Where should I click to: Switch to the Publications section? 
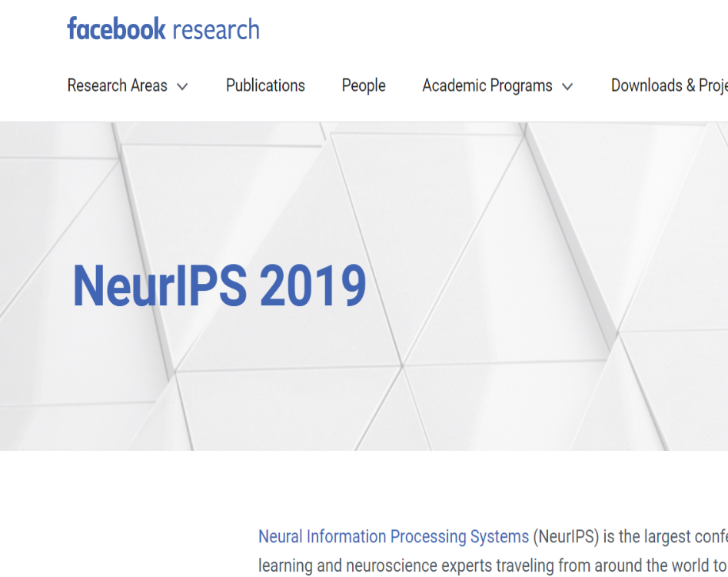(265, 85)
